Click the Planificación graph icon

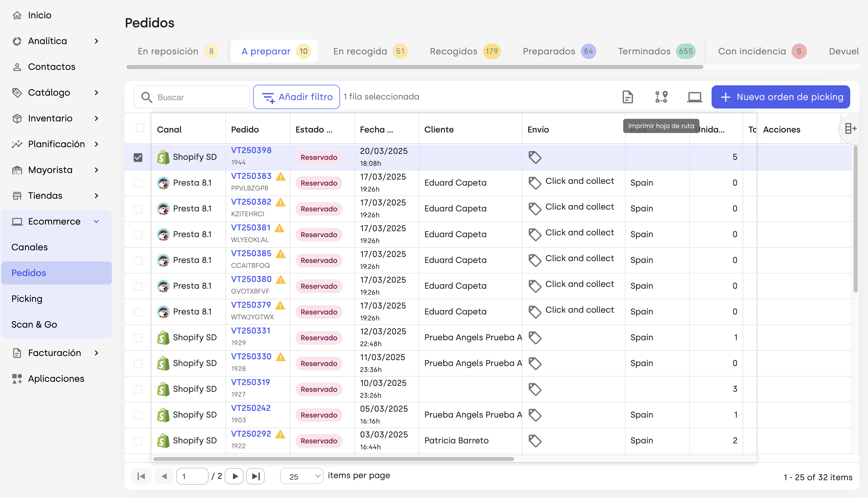(x=17, y=144)
